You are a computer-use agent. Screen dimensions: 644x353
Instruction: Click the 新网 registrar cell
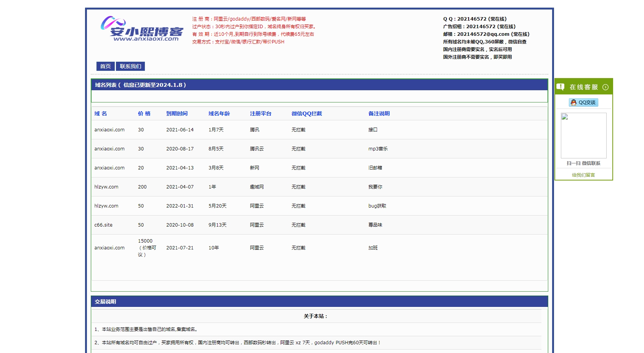point(255,168)
